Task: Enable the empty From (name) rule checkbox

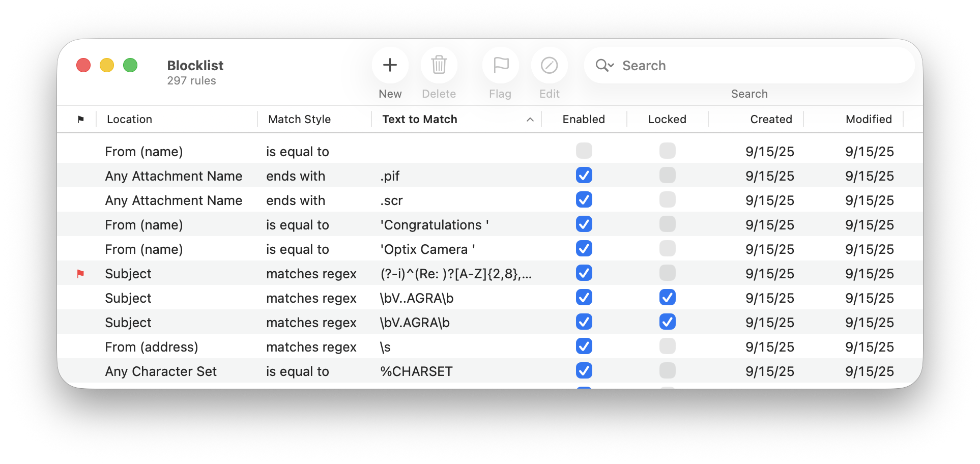Action: point(584,151)
